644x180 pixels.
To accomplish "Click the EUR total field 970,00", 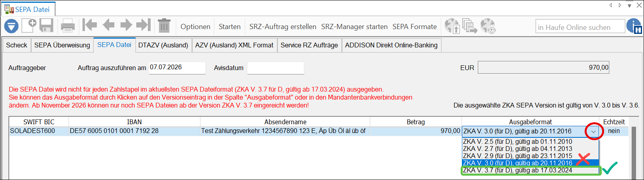I will coord(544,68).
